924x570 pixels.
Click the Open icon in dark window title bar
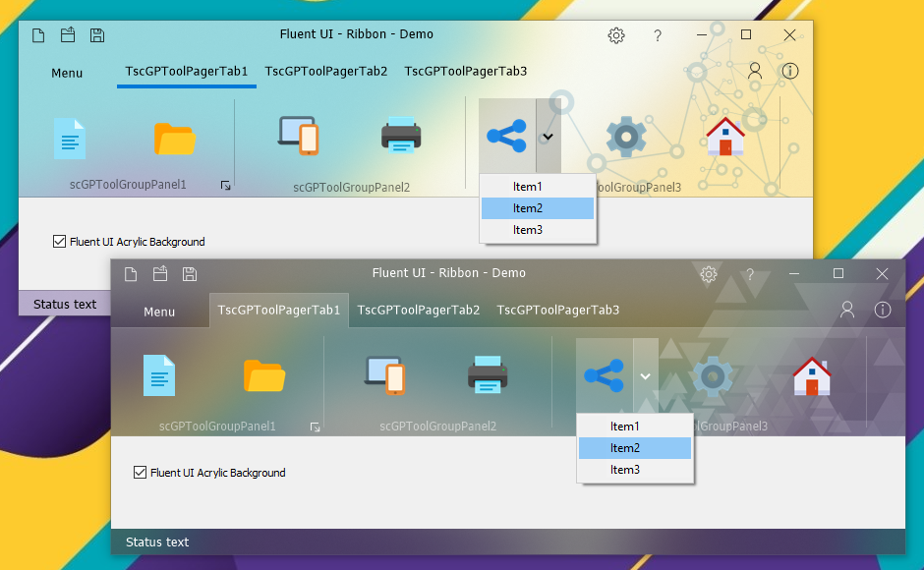coord(160,273)
